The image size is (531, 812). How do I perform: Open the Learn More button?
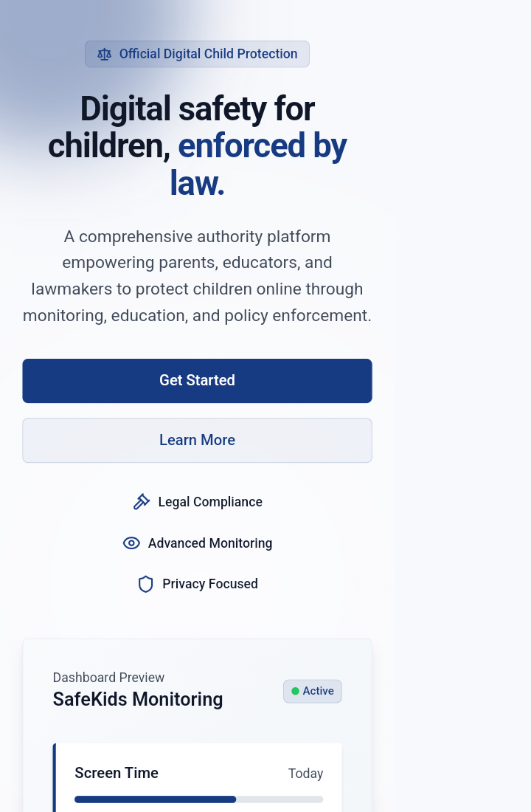(197, 440)
